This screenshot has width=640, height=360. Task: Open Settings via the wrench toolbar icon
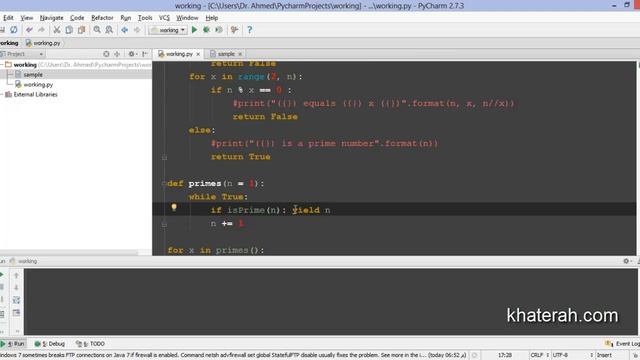point(234,30)
